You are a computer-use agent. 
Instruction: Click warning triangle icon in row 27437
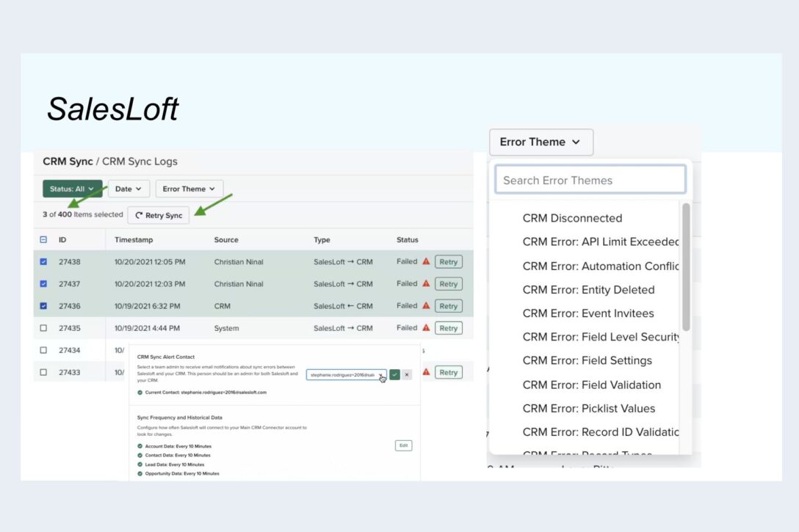[426, 283]
